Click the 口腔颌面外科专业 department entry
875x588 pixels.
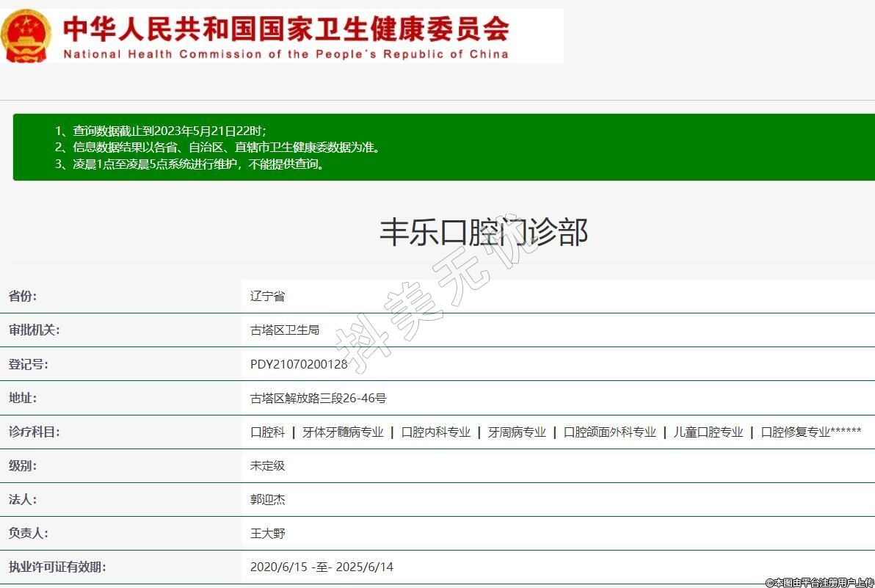[609, 432]
